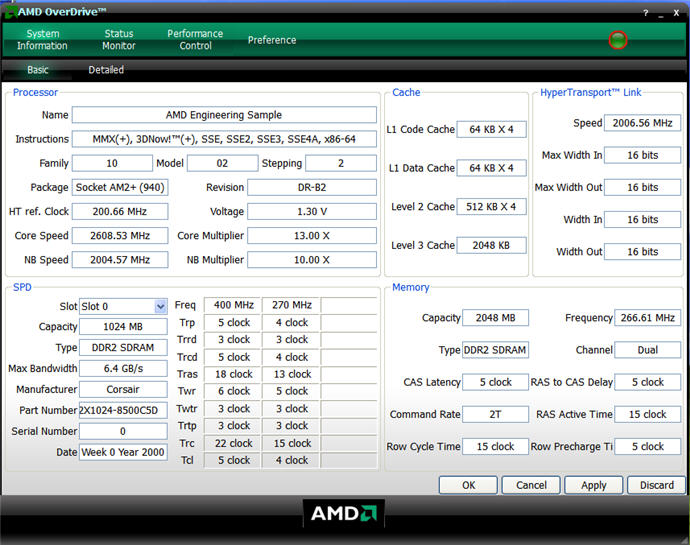Click the HT ref. Clock value field
The image size is (690, 545).
tap(120, 211)
